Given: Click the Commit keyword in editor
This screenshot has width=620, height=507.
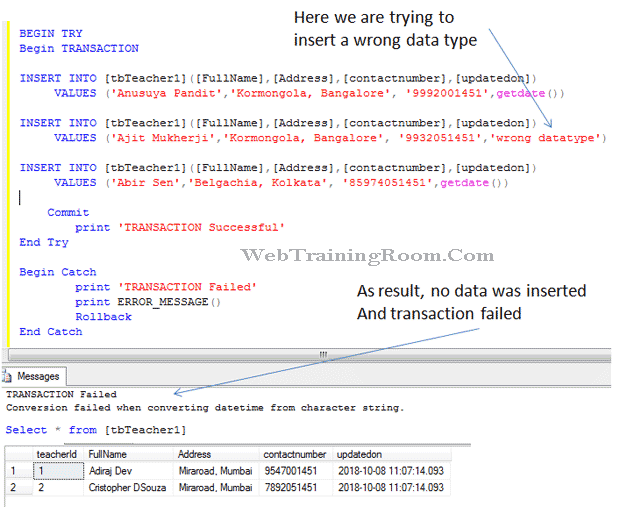Looking at the screenshot, I should click(x=68, y=212).
